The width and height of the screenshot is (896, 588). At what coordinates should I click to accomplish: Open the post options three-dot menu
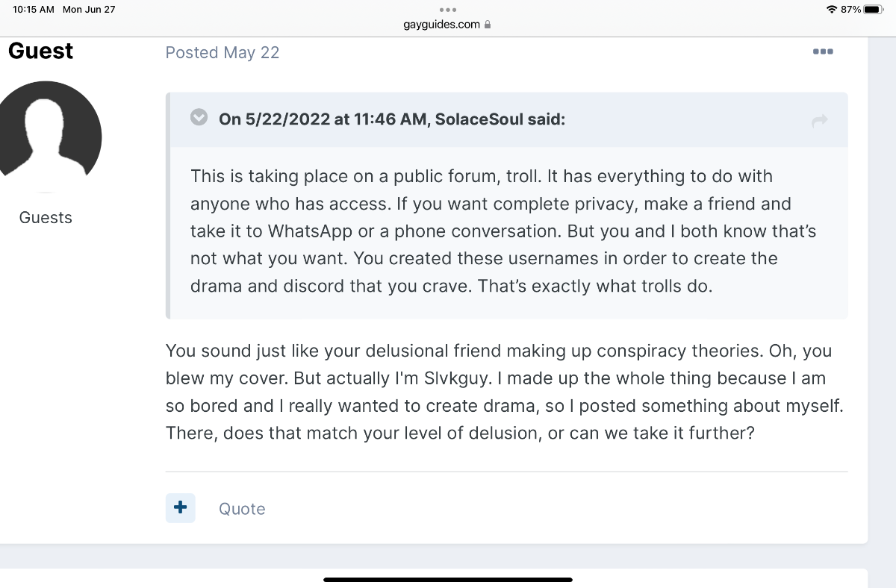point(823,51)
